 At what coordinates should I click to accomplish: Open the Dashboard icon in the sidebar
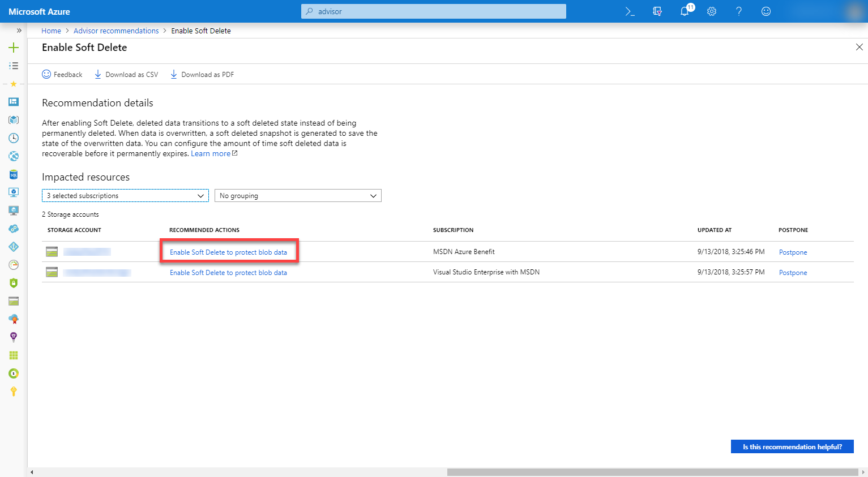(14, 102)
